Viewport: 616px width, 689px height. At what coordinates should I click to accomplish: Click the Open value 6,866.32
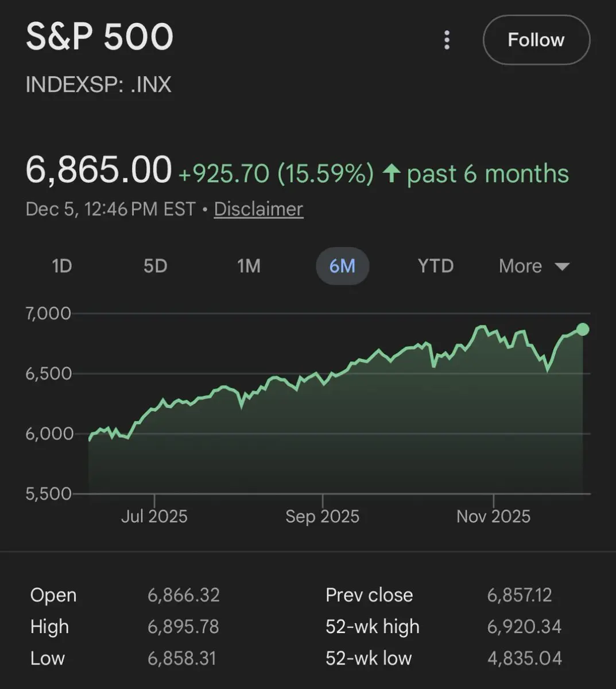[x=184, y=595]
